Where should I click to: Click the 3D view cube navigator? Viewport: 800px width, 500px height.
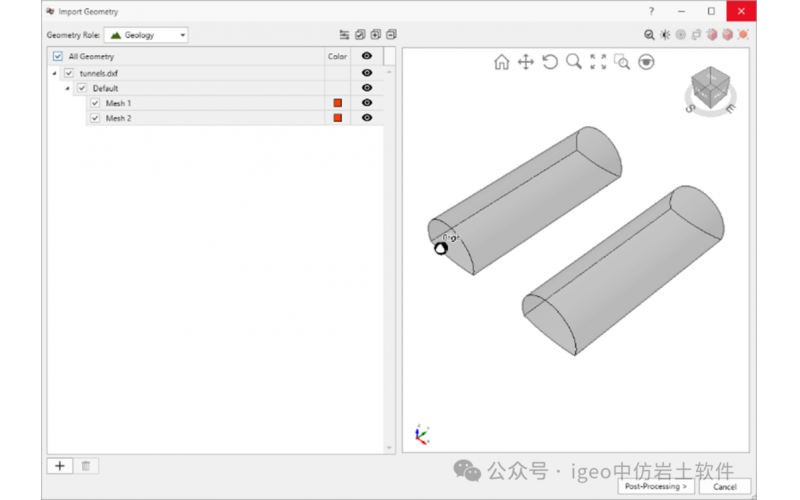(711, 88)
